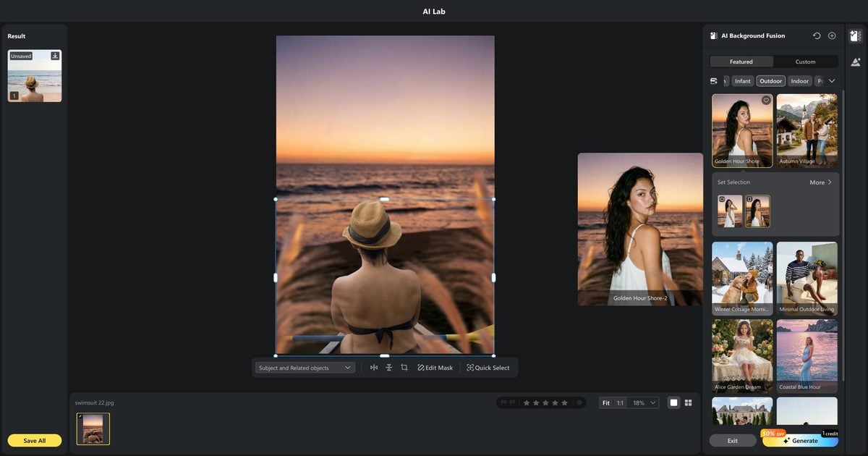Open the 18% zoom level dropdown
This screenshot has width=868, height=456.
click(x=644, y=402)
